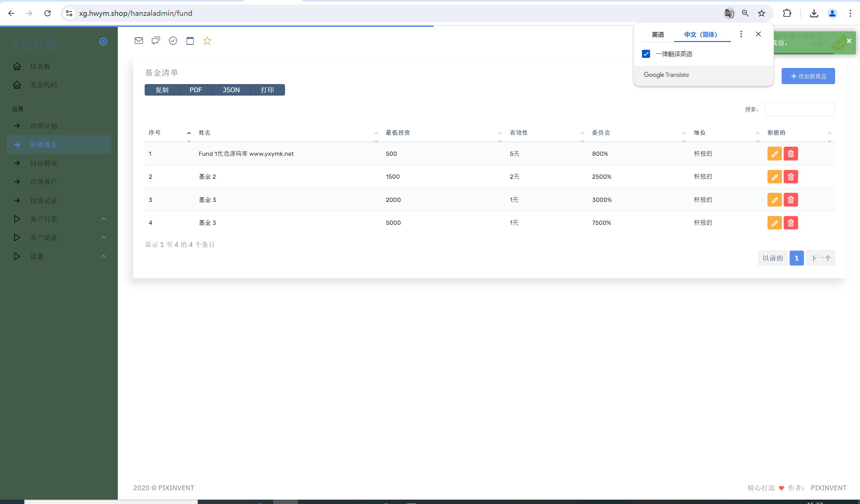Viewport: 860px width, 504px height.
Task: Bookmark this page with star icon
Action: pyautogui.click(x=761, y=13)
